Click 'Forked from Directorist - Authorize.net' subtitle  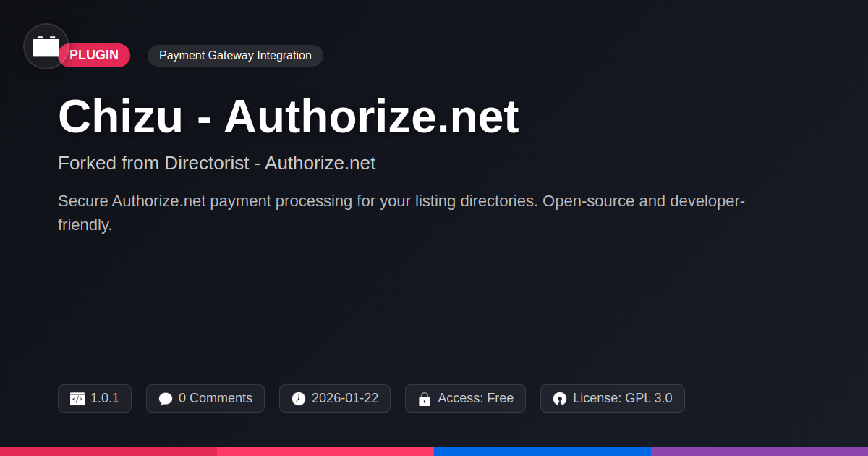coord(216,164)
